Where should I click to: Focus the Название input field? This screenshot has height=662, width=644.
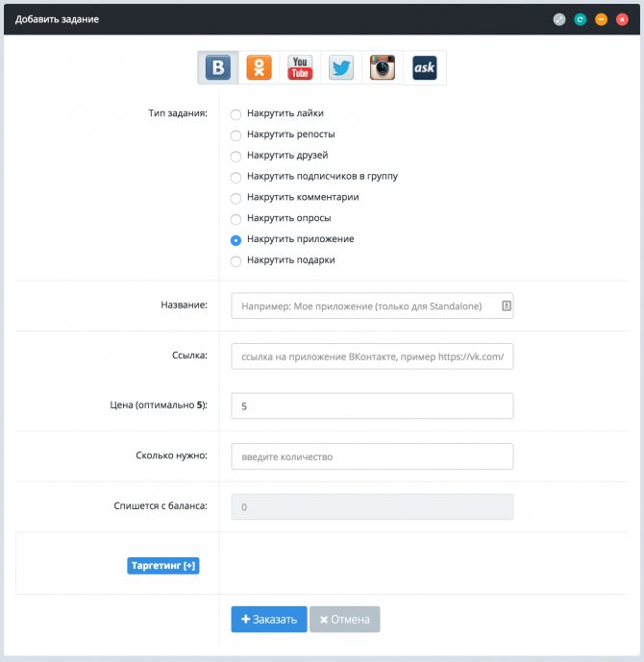click(372, 306)
